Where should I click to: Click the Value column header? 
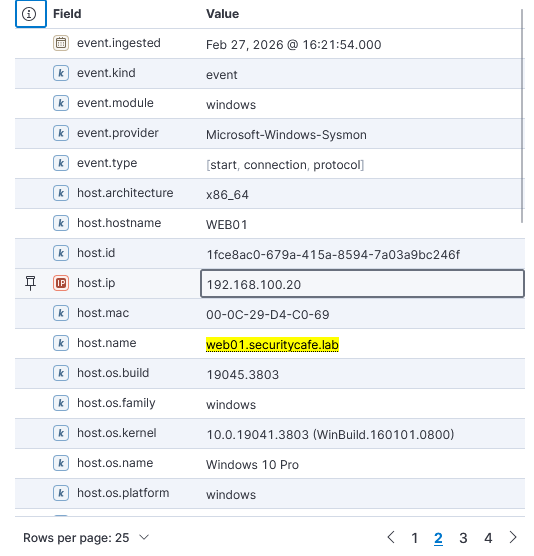point(222,14)
